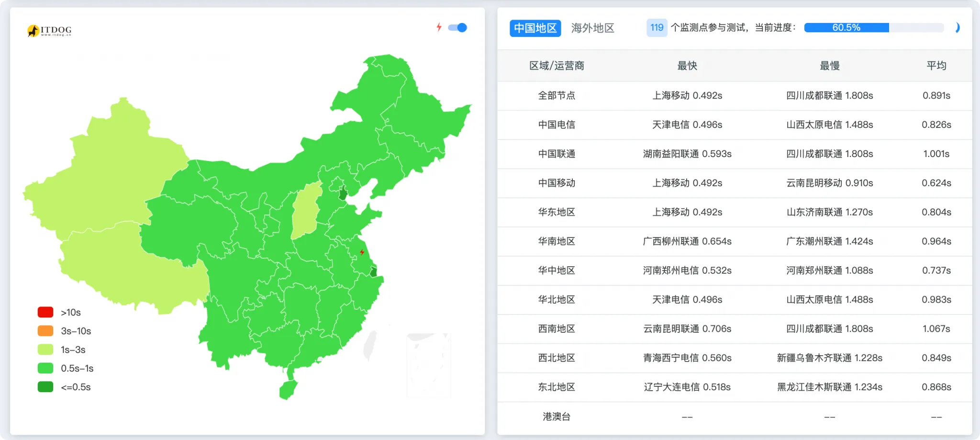Click the ITDOG dog logo
The height and width of the screenshot is (440, 980).
pos(33,30)
